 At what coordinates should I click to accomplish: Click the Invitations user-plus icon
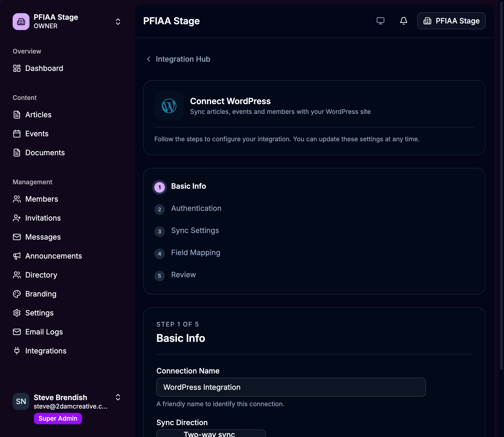coord(17,218)
